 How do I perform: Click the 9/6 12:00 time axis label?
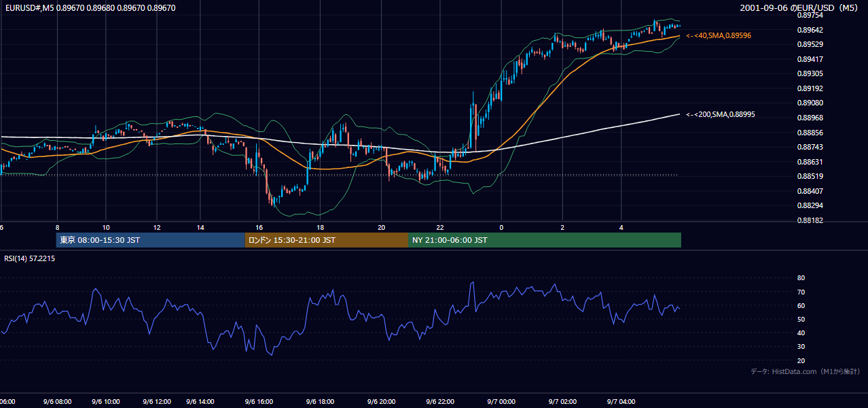157,401
